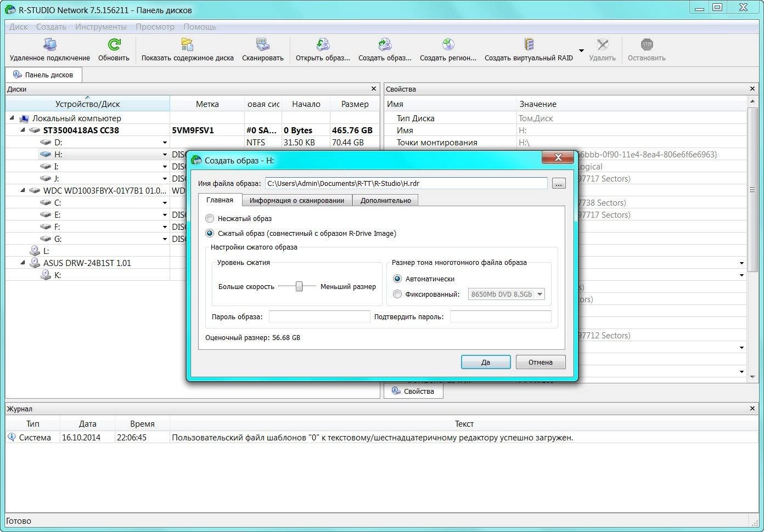Switch to the Дополнительно tab

pos(385,200)
